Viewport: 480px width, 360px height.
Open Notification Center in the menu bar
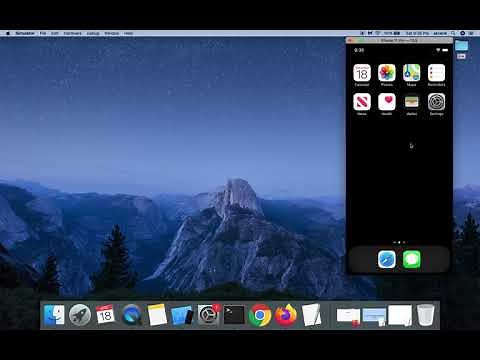[471, 33]
